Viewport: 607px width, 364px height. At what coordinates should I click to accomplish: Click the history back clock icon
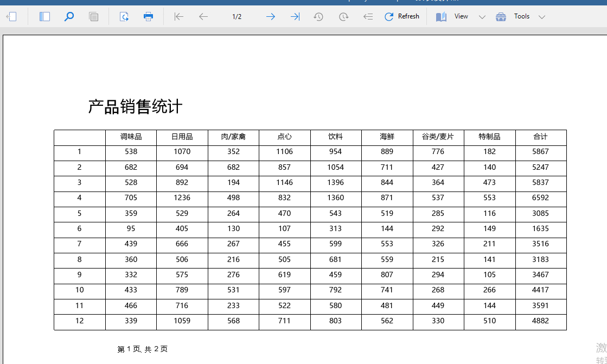click(x=318, y=17)
